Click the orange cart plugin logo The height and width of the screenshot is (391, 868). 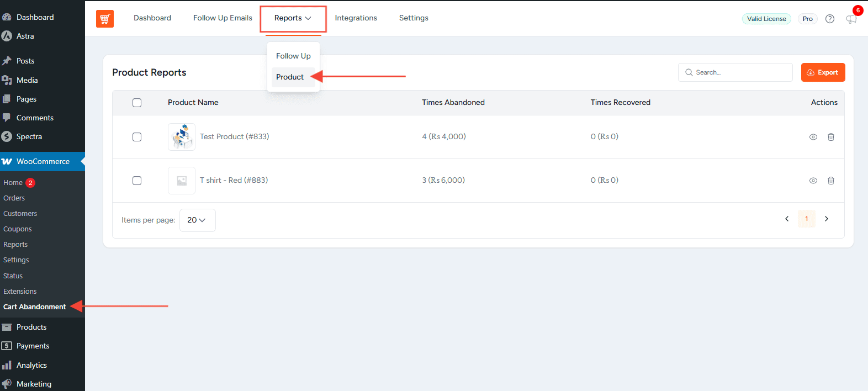tap(105, 19)
